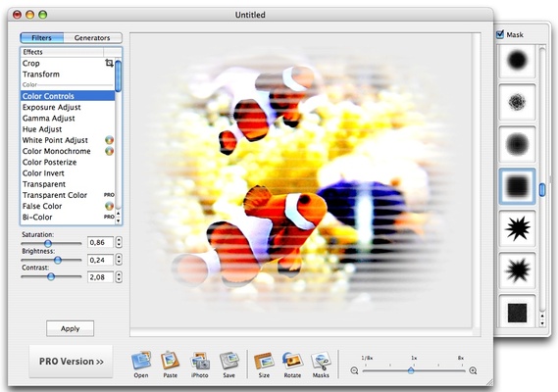The height and width of the screenshot is (392, 558).
Task: Switch to the Filters tab
Action: 42,37
